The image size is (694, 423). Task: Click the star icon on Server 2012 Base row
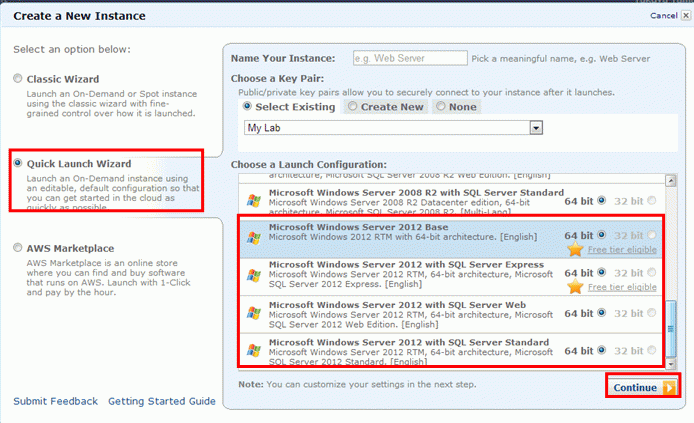[575, 250]
